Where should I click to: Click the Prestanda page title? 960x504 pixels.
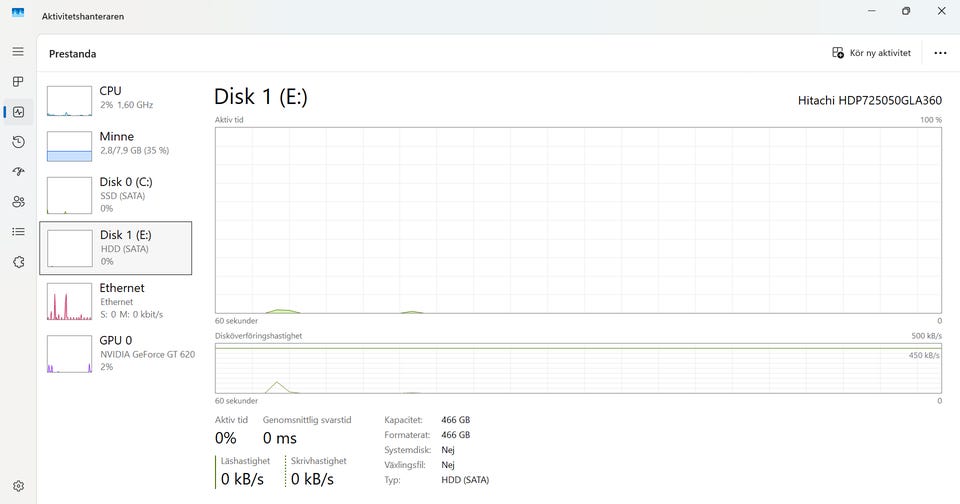(72, 54)
